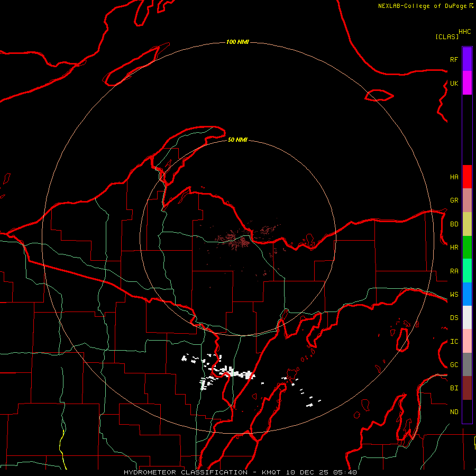This screenshot has height=476, width=476.
Task: Click the IC light pink legend swatch
Action: point(467,341)
